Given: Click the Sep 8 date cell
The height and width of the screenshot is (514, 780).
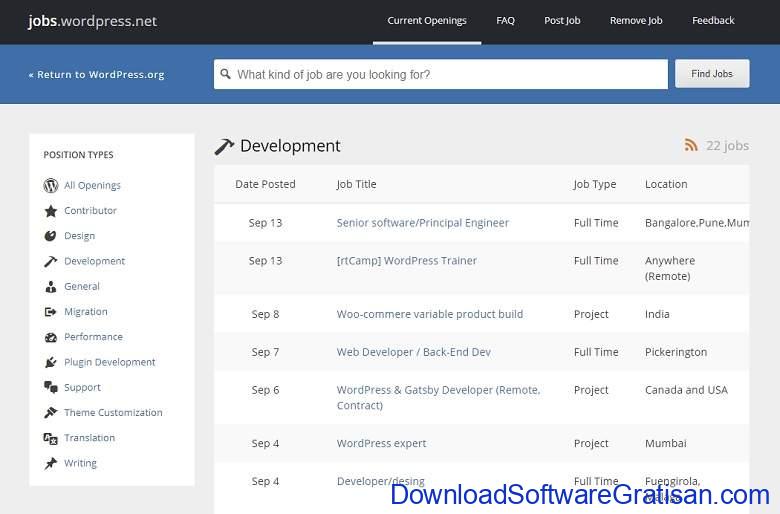Looking at the screenshot, I should click(265, 314).
